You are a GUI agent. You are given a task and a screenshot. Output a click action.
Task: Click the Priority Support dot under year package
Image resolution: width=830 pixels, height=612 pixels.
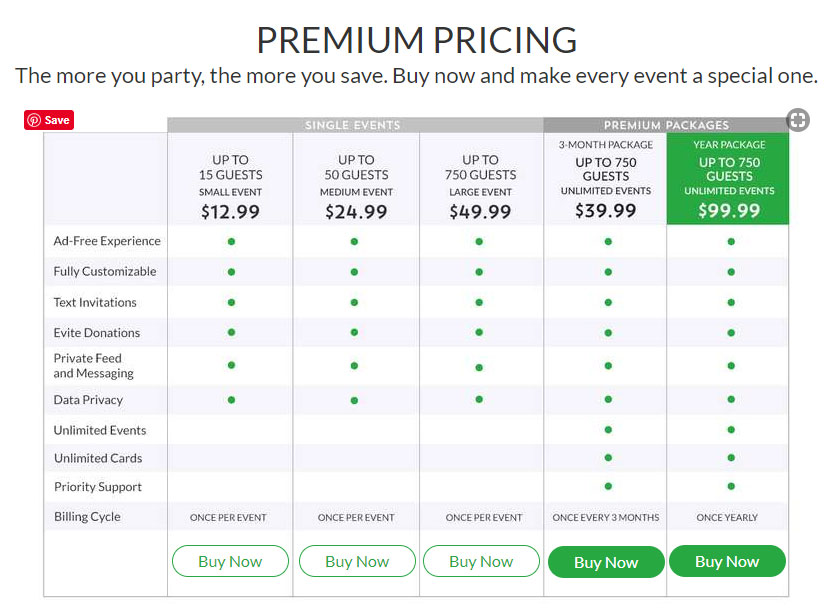click(x=731, y=486)
